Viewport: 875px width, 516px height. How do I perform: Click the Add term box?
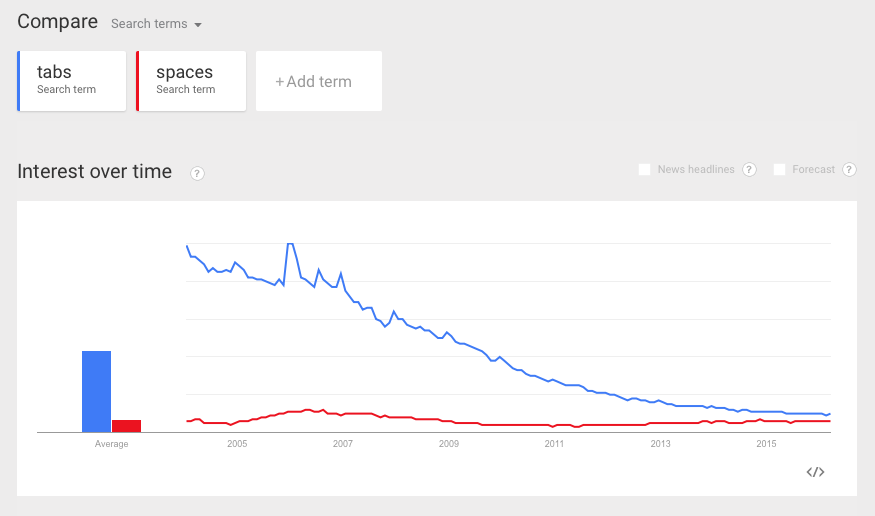point(318,81)
